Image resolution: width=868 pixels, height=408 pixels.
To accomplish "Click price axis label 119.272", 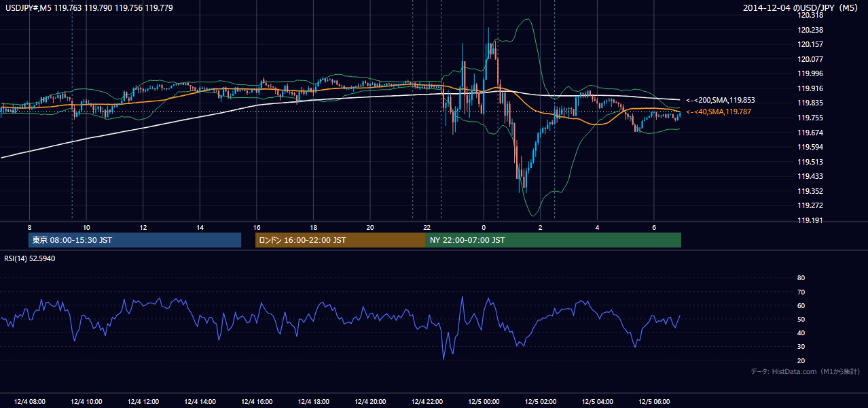I will (811, 205).
